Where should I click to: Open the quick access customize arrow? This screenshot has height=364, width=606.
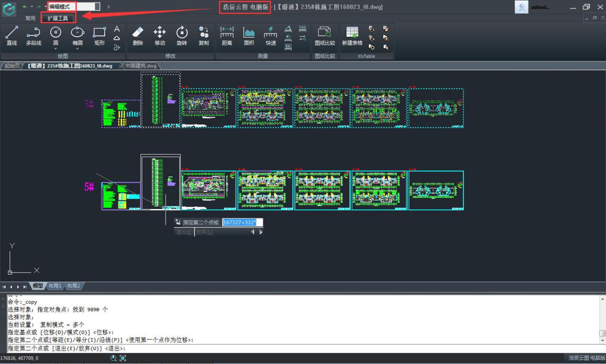(x=109, y=7)
